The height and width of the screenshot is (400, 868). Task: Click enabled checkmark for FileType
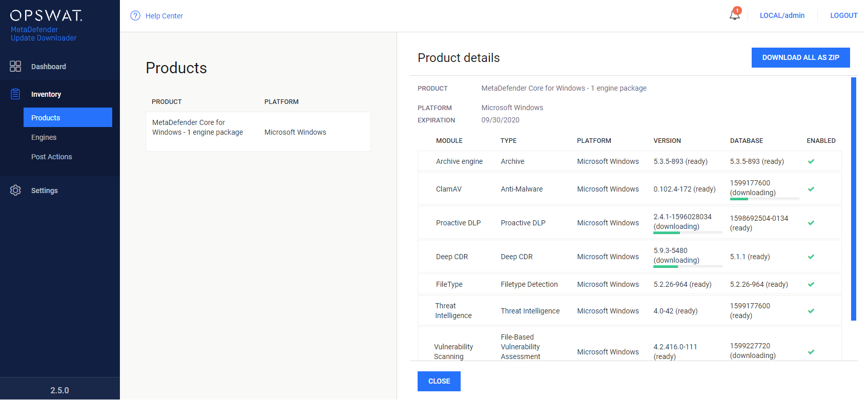(x=811, y=284)
